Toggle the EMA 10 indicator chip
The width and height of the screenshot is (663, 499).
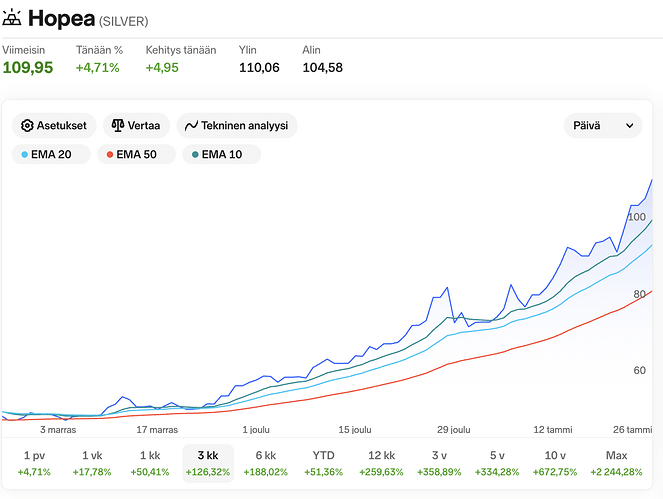coord(222,154)
